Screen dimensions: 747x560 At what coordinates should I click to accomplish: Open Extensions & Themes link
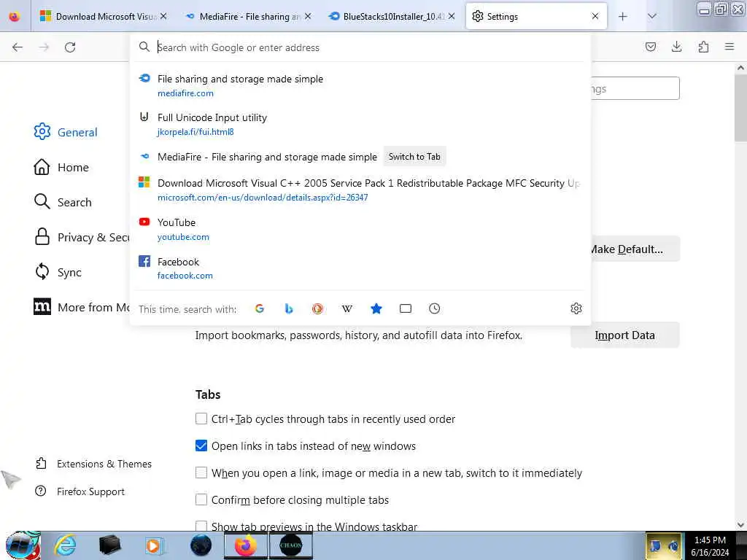[93, 464]
